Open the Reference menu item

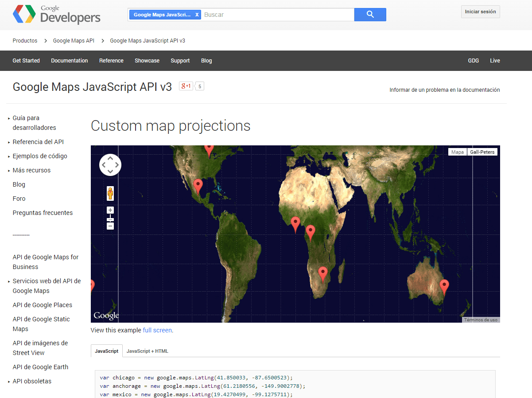(111, 61)
